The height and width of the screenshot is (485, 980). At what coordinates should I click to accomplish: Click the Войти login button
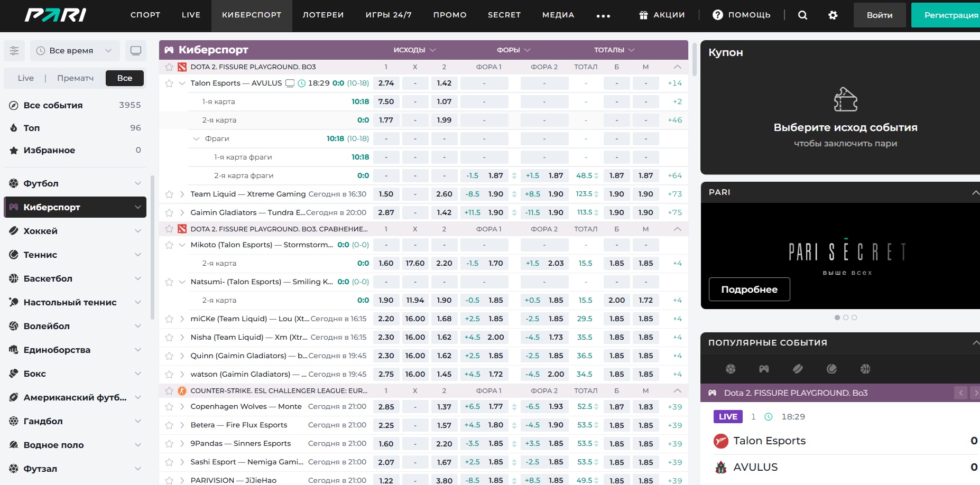[x=879, y=15]
